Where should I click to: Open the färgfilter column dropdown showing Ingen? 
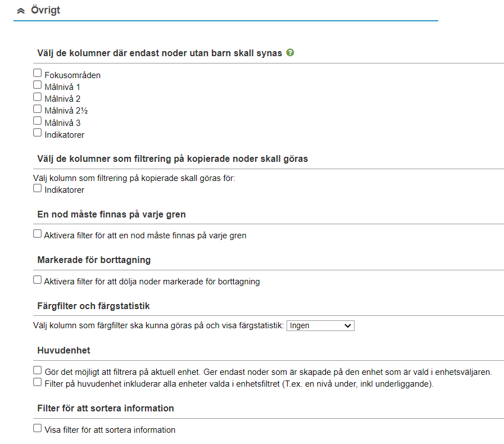click(x=320, y=325)
